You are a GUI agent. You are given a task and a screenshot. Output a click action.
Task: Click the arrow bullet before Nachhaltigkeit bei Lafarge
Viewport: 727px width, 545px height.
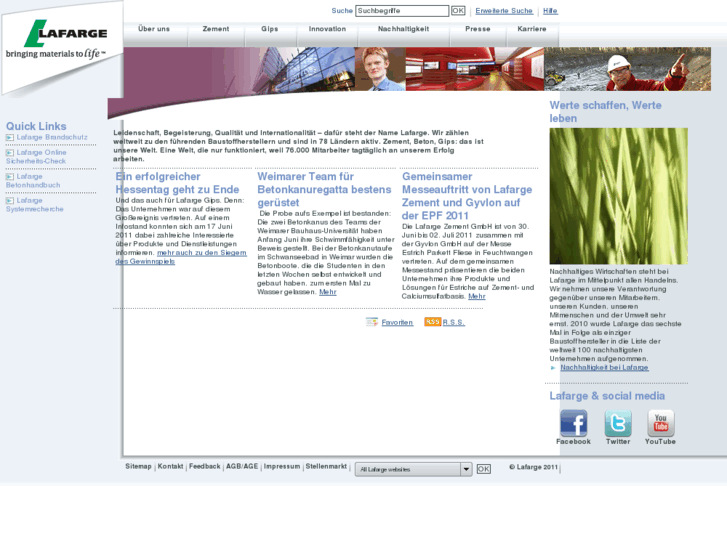pos(553,368)
